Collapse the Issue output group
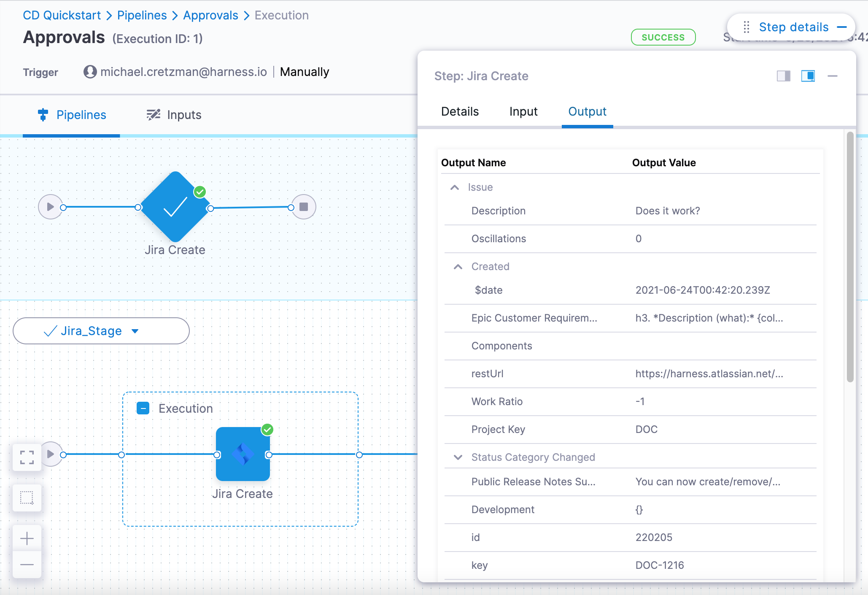The width and height of the screenshot is (868, 595). [454, 187]
